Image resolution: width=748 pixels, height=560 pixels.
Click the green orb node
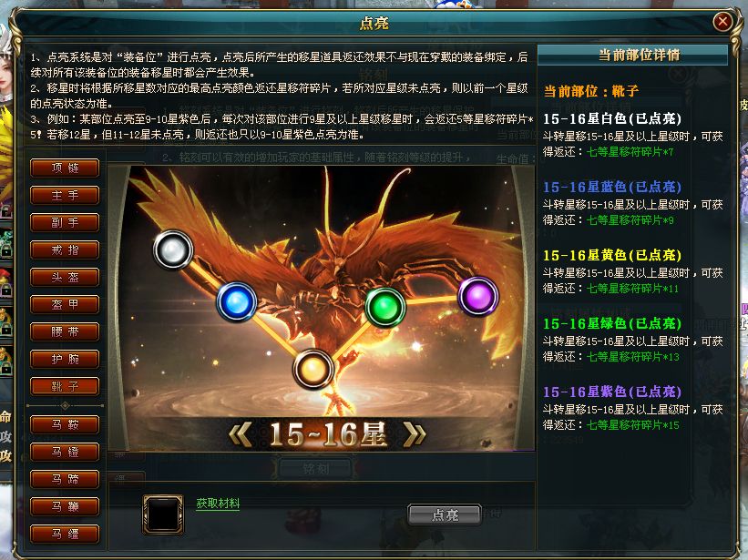pos(385,308)
